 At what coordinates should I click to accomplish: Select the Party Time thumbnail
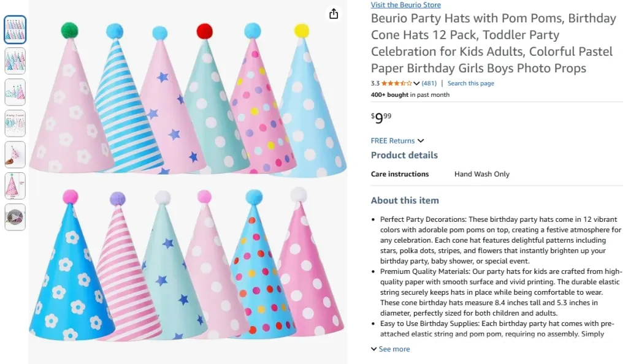[x=15, y=123]
